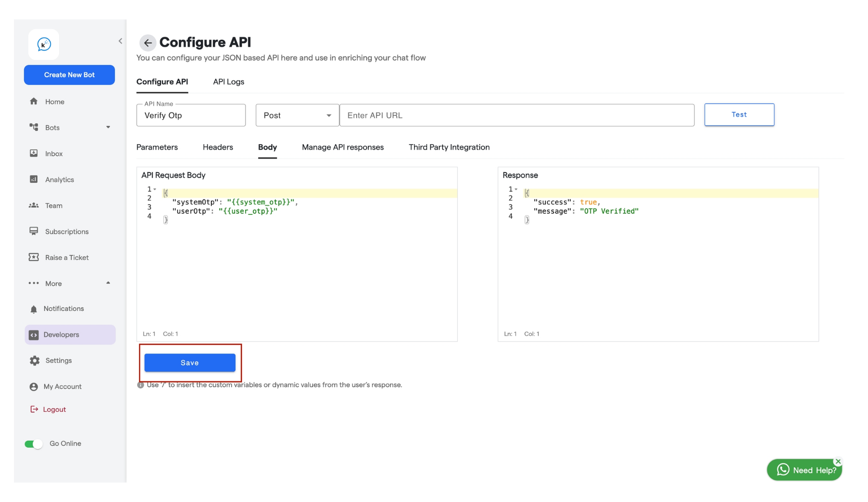Image resolution: width=868 pixels, height=502 pixels.
Task: Toggle the Go Online switch
Action: point(33,444)
